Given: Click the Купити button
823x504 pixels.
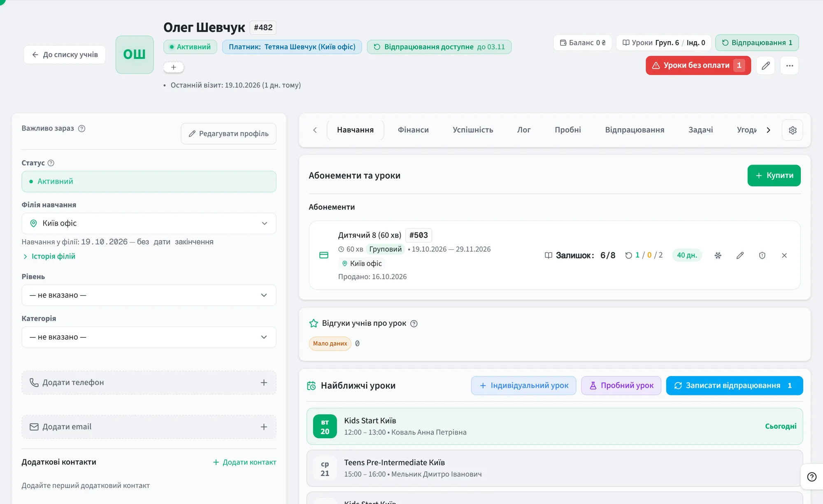Looking at the screenshot, I should [x=774, y=176].
